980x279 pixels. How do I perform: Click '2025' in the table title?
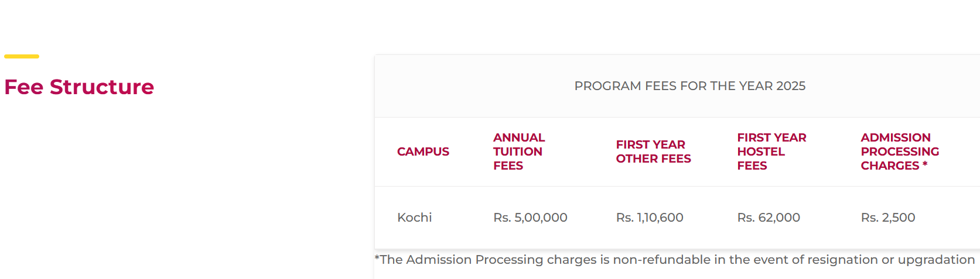791,86
